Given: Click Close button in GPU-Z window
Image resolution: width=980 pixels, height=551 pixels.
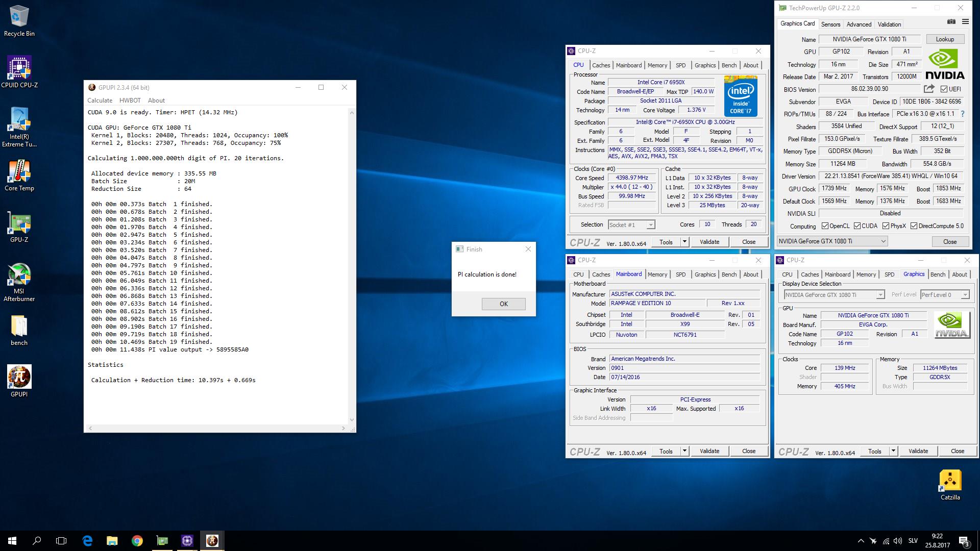Looking at the screenshot, I should point(949,242).
